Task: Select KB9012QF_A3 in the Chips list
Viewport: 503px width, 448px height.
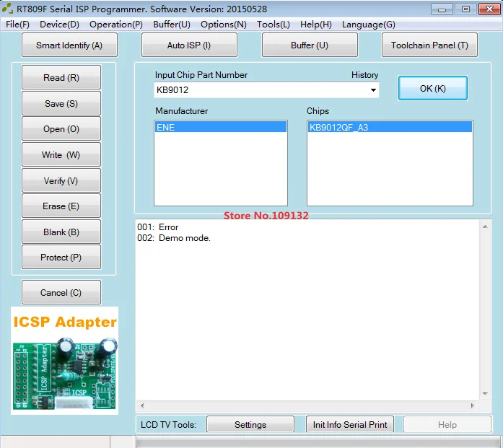Action: pyautogui.click(x=390, y=127)
